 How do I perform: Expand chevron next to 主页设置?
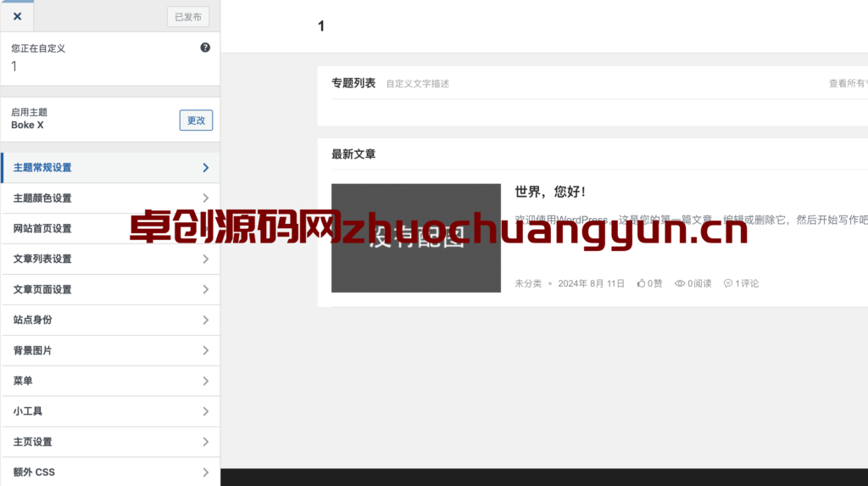point(205,442)
